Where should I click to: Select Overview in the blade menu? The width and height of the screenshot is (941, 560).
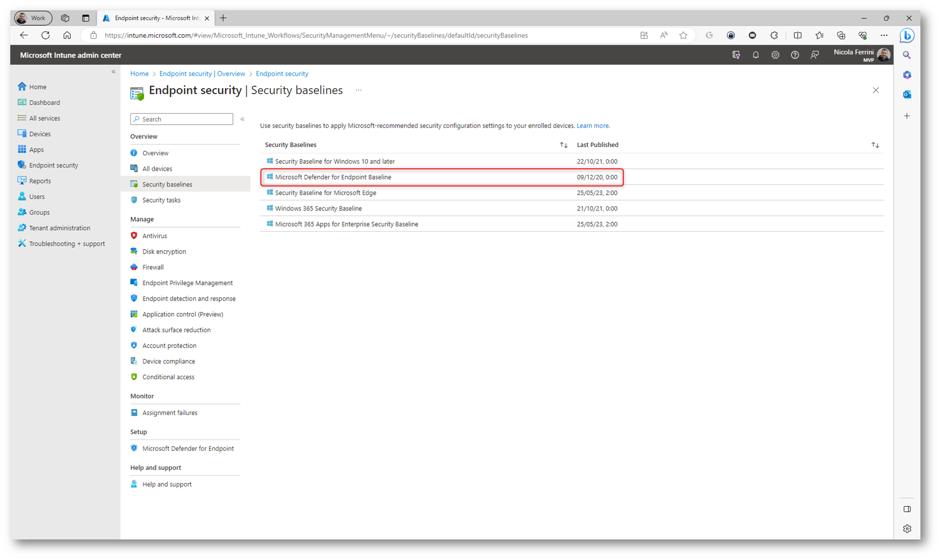point(155,153)
